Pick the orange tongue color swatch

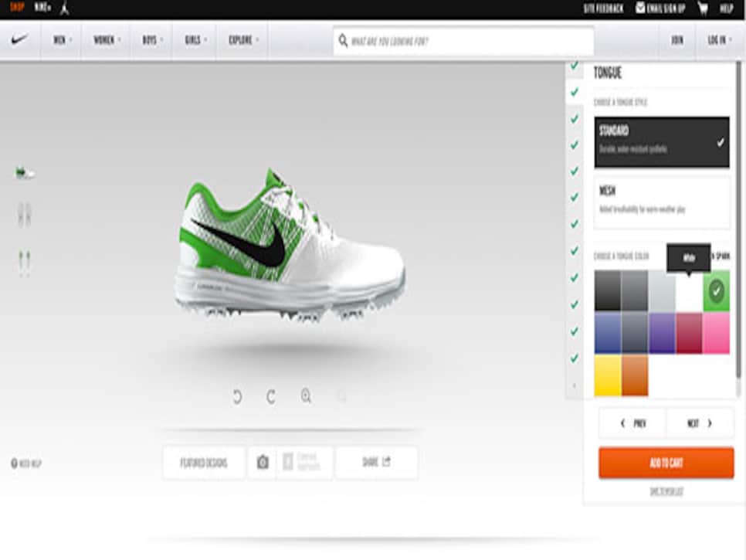(635, 375)
